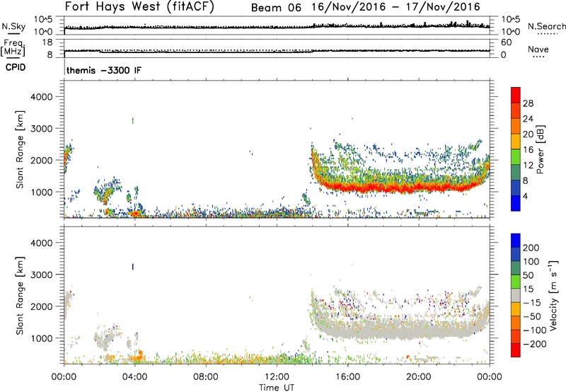566x392 pixels.
Task: Click the '18' frequency axis tick
Action: pyautogui.click(x=47, y=42)
